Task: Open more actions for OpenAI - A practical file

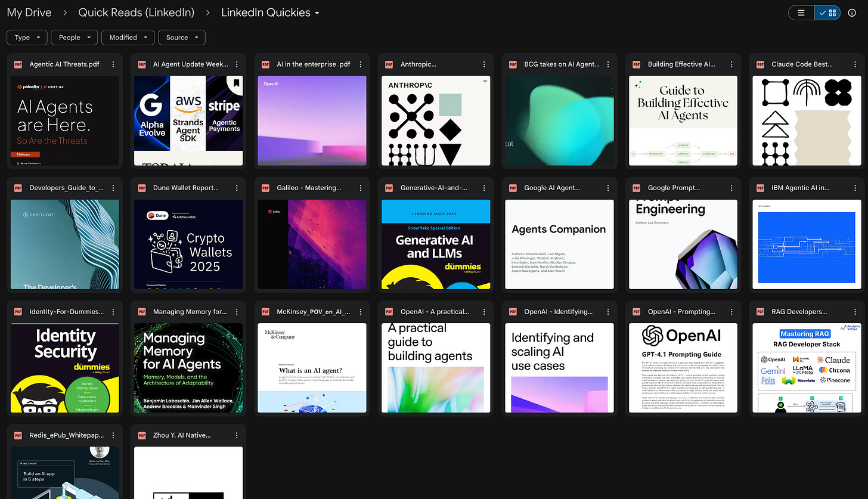Action: (x=484, y=312)
